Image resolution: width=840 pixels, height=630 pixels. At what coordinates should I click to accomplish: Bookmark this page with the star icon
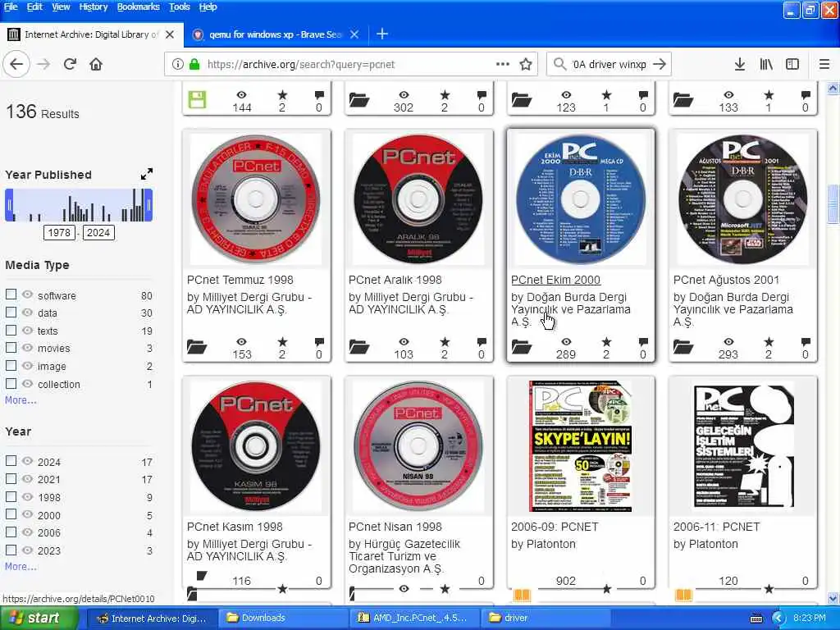point(526,64)
